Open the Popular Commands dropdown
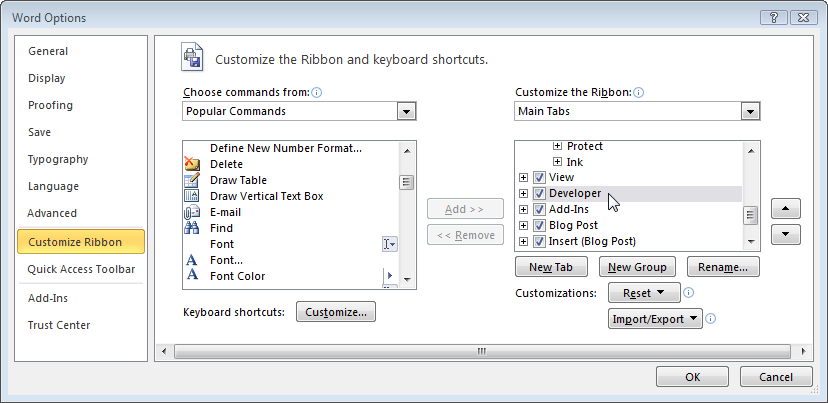Image resolution: width=828 pixels, height=403 pixels. pos(406,111)
